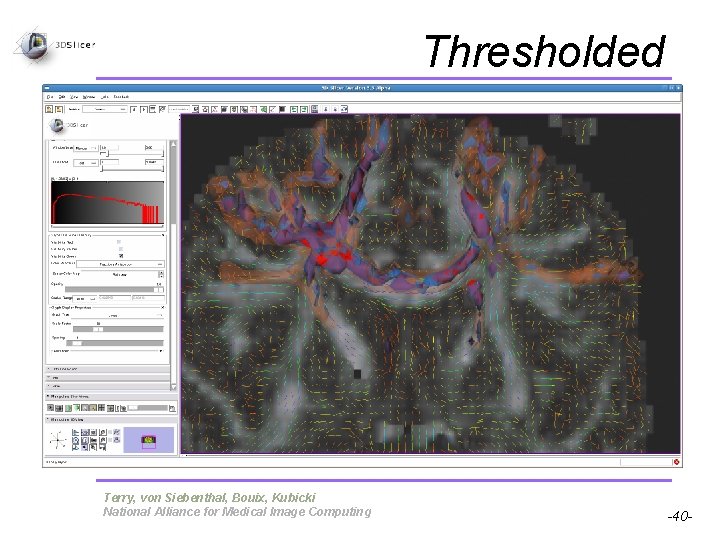Screen dimensions: 720x540
Task: Click the red error icon in the status bar
Action: [x=676, y=462]
